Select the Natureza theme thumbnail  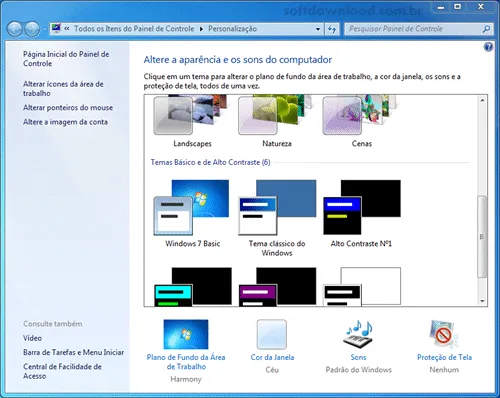coord(275,115)
